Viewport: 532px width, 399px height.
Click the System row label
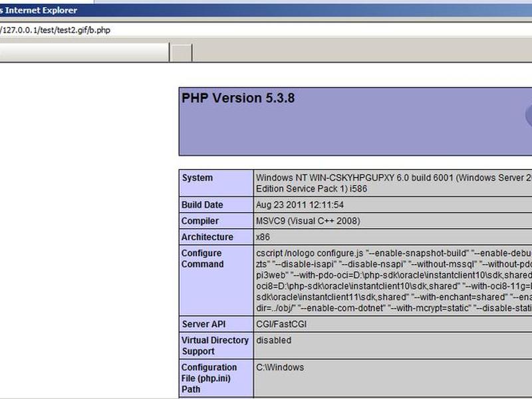click(x=197, y=178)
